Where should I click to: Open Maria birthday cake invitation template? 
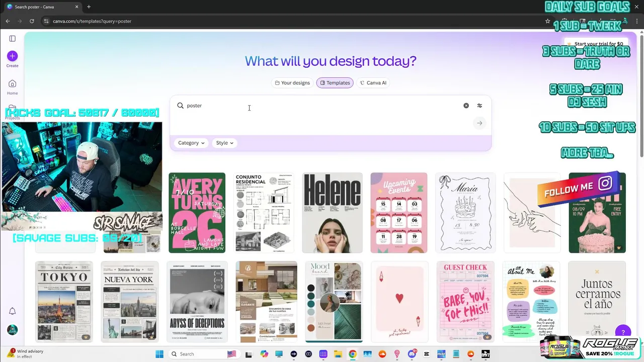click(x=465, y=213)
